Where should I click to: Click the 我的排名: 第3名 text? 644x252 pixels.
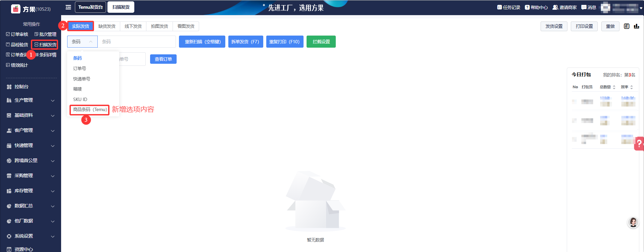619,75
